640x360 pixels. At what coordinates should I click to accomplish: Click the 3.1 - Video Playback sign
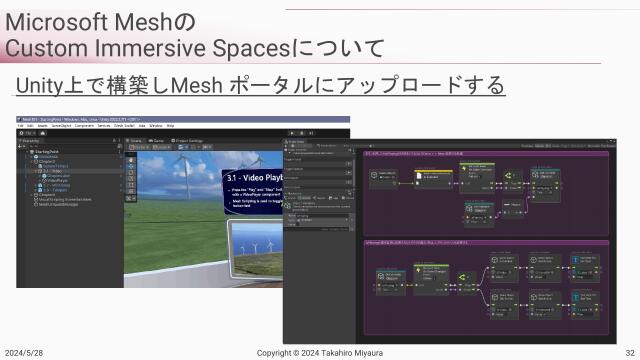tap(253, 192)
